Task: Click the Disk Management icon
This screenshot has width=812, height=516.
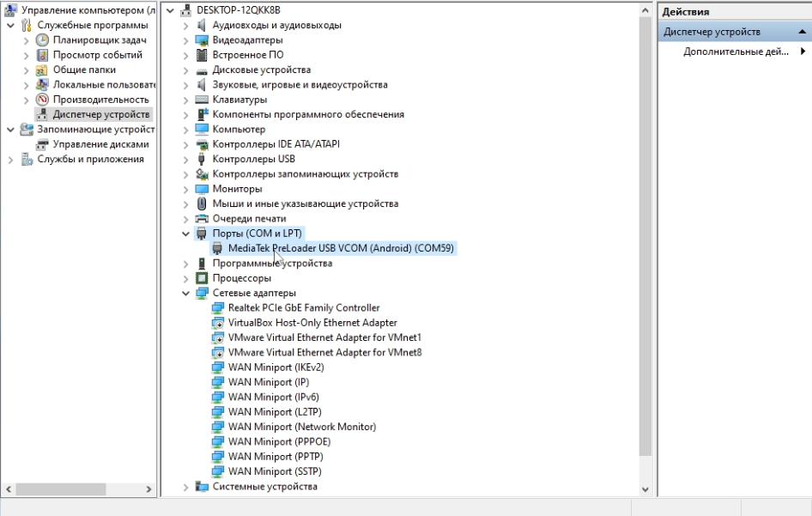Action: [x=42, y=144]
